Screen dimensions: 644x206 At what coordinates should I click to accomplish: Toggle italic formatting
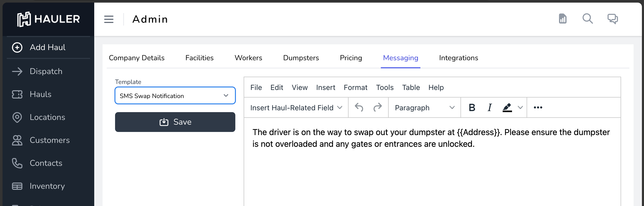(490, 107)
